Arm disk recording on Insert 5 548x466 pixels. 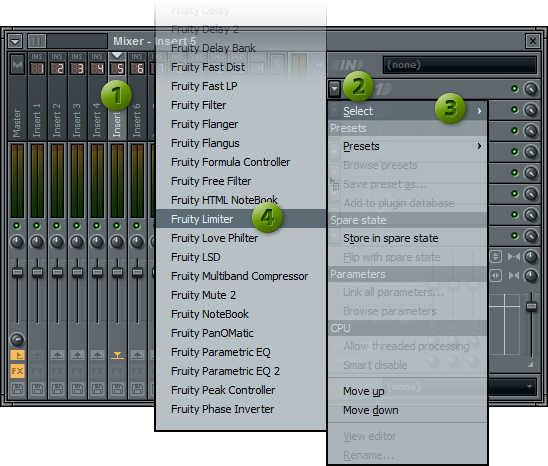point(117,389)
